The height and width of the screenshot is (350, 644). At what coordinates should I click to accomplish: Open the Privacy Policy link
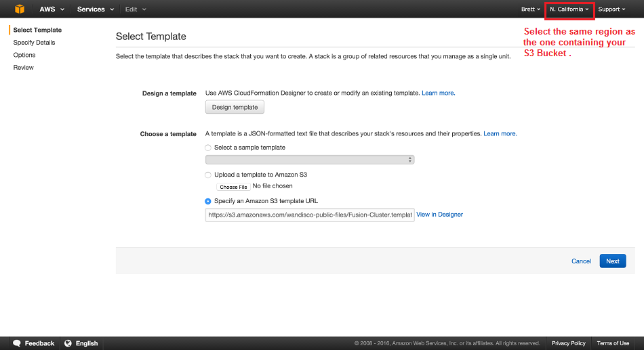click(x=569, y=343)
